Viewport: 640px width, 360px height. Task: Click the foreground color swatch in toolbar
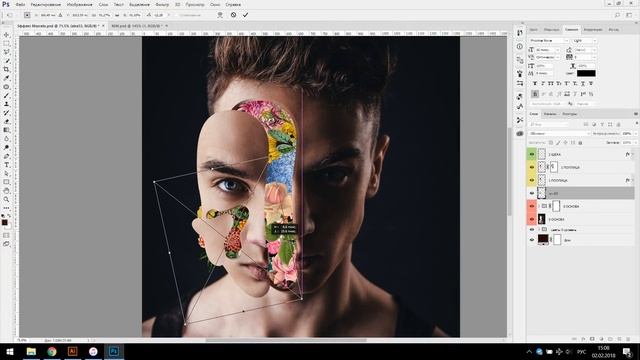4,222
